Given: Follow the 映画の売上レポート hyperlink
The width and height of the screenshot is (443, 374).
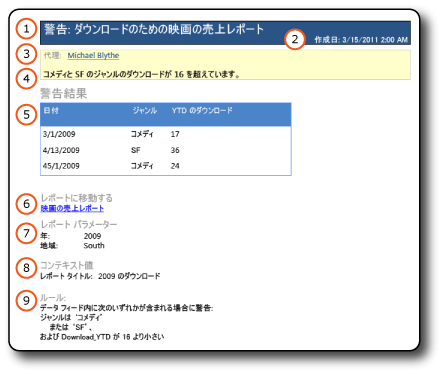Looking at the screenshot, I should [x=72, y=208].
